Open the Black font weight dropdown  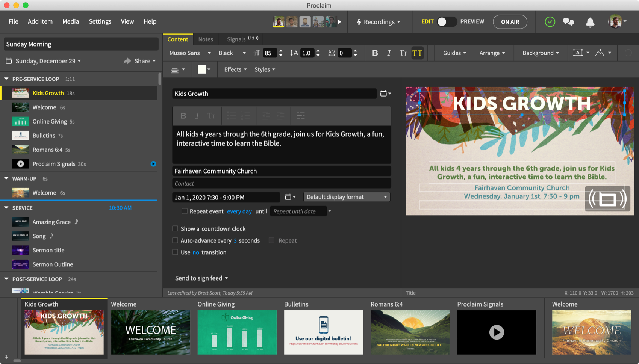232,53
